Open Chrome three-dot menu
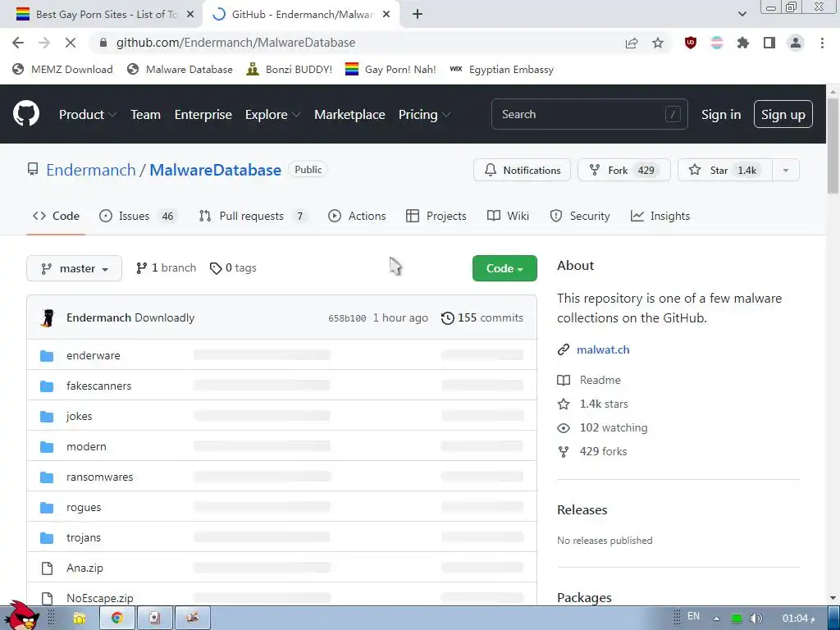The image size is (840, 630). point(822,43)
